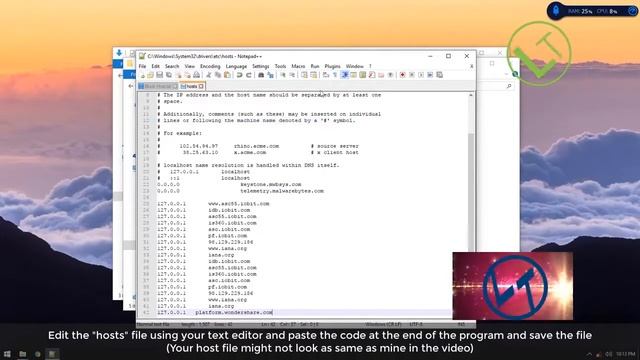Open the View menu
The height and width of the screenshot is (360, 640).
[x=189, y=66]
